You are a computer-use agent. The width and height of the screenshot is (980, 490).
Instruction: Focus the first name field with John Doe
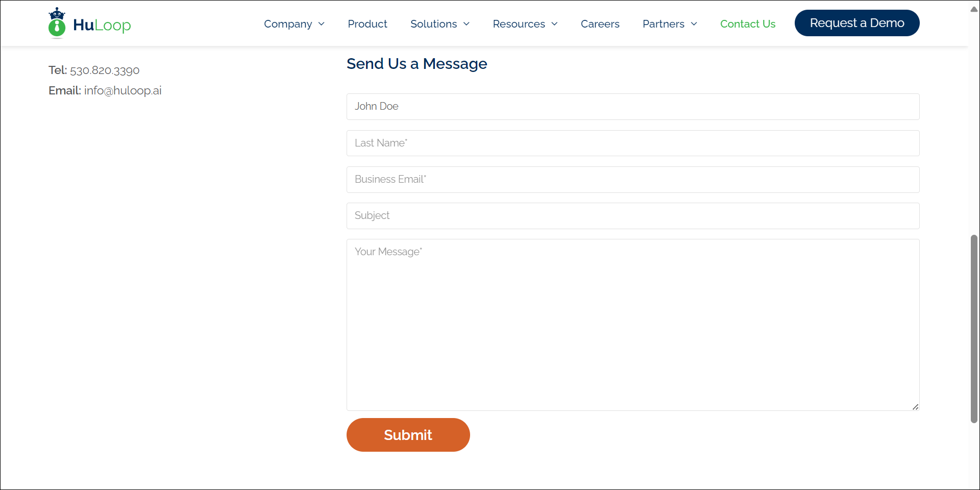pyautogui.click(x=632, y=107)
